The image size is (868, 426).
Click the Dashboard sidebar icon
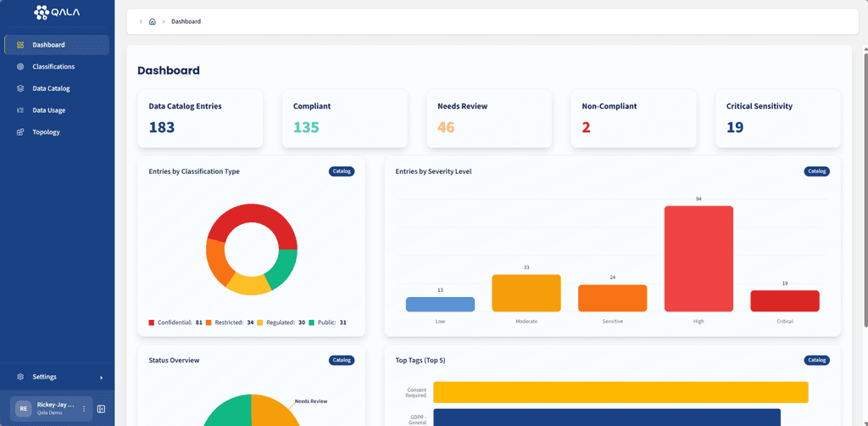click(20, 45)
